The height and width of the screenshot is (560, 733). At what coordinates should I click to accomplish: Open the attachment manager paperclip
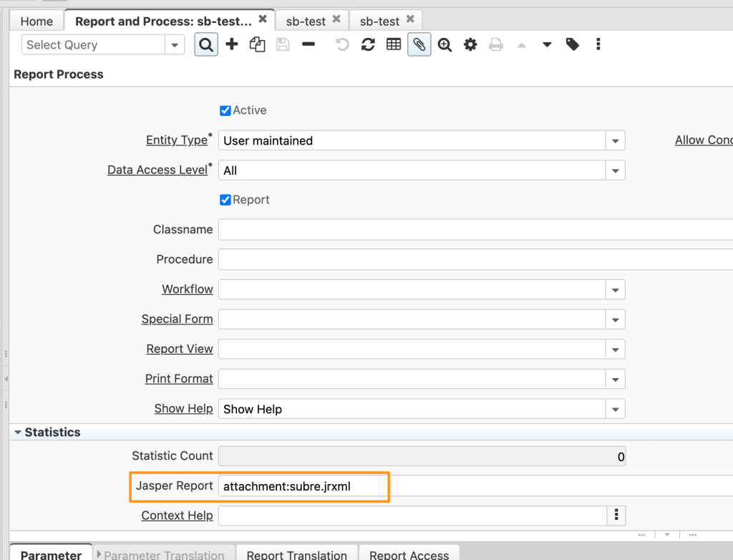point(419,44)
